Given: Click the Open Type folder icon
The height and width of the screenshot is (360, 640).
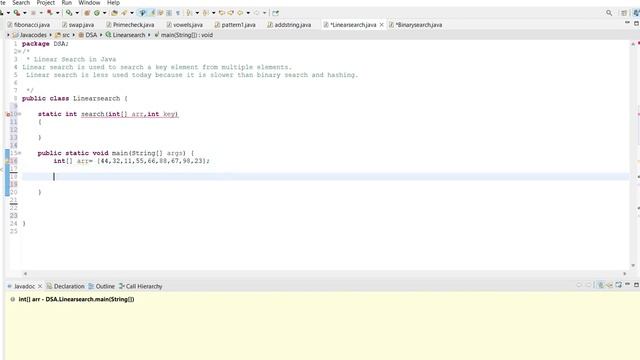Looking at the screenshot, I should [x=114, y=13].
